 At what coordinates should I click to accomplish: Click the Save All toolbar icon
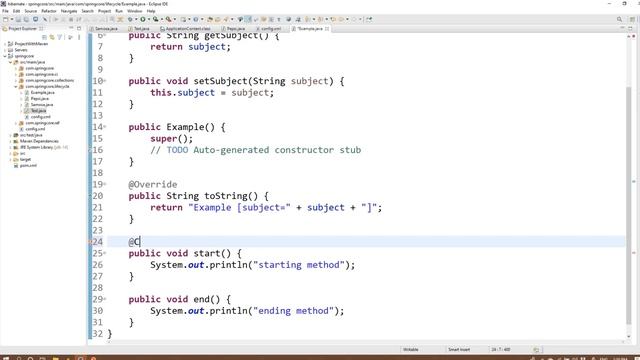coord(27,19)
